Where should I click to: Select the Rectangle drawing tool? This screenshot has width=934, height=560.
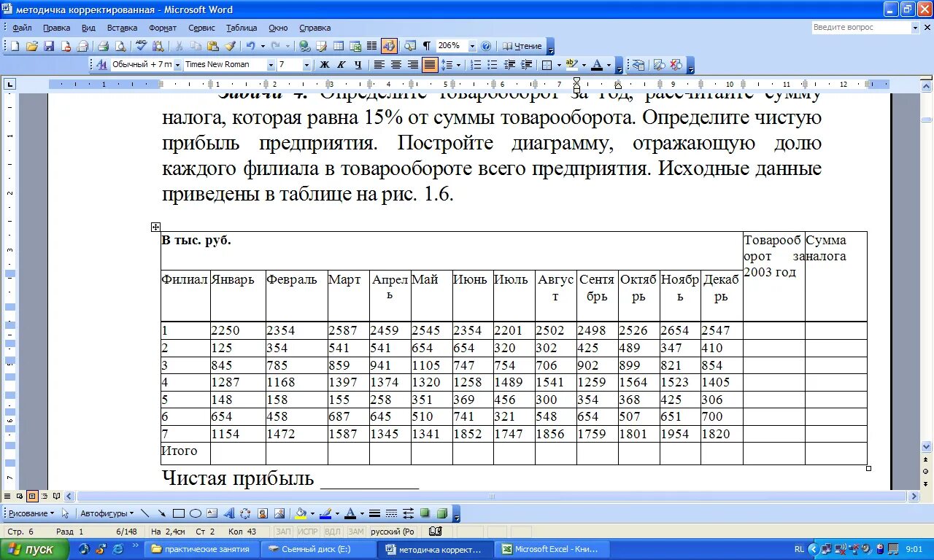[178, 513]
